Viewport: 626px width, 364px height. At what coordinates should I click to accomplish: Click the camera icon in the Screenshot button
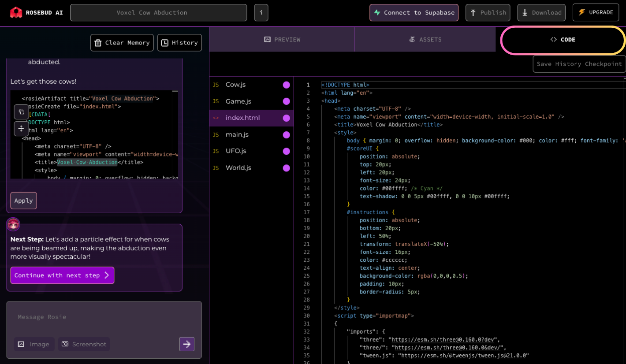pos(65,344)
